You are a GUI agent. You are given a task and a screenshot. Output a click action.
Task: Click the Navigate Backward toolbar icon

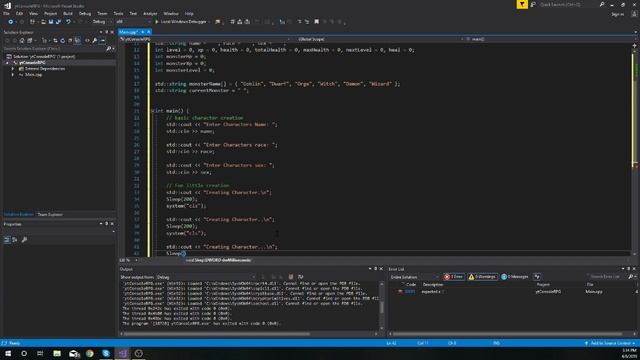(x=11, y=22)
